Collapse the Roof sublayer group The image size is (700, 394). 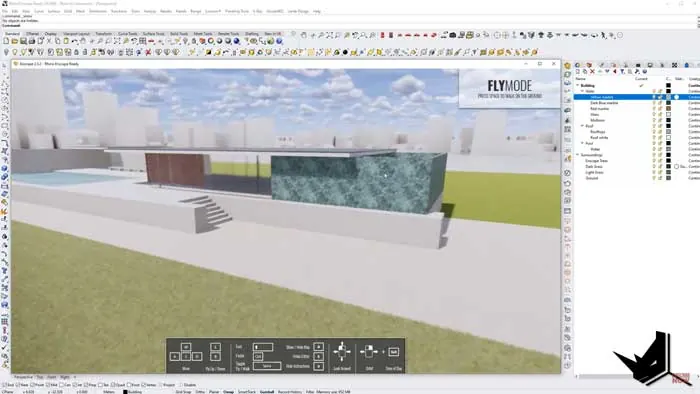[582, 126]
